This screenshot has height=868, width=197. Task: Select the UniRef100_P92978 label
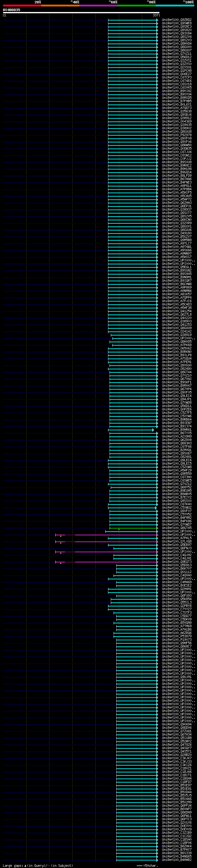click(176, 135)
